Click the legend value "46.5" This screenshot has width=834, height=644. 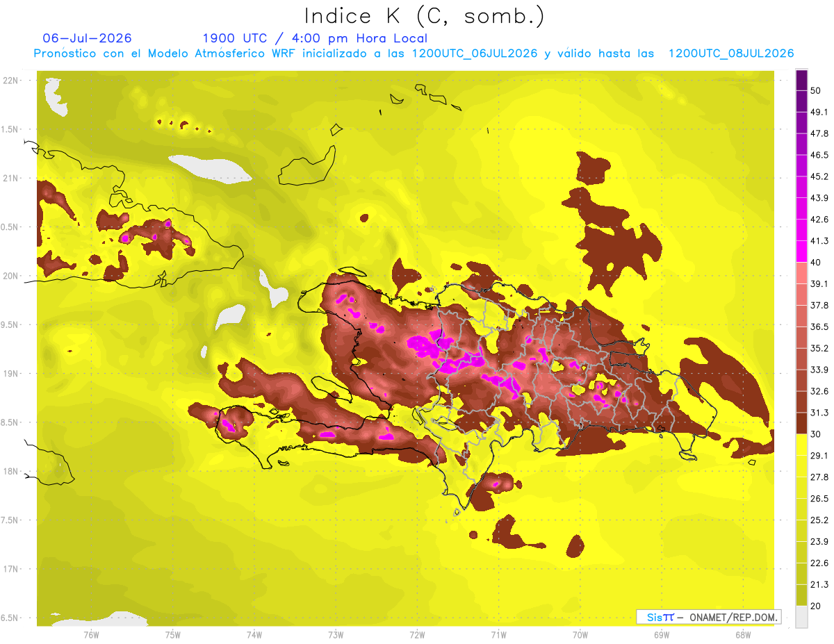tap(819, 155)
